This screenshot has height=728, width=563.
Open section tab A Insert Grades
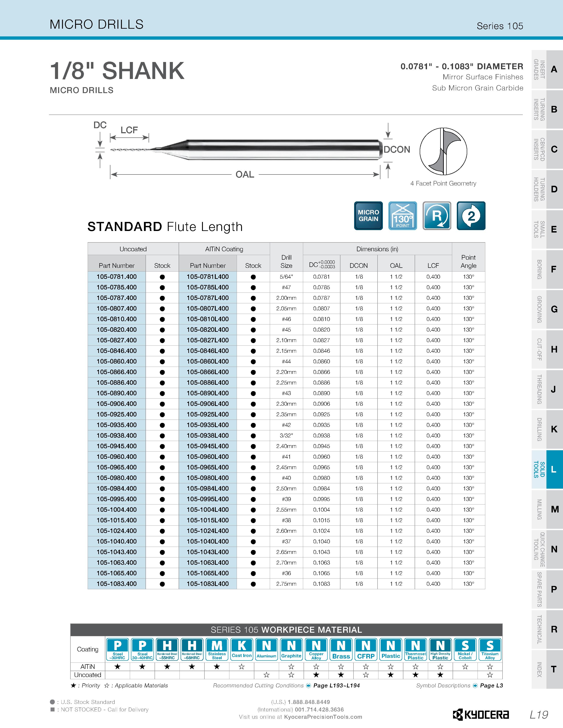[x=547, y=69]
